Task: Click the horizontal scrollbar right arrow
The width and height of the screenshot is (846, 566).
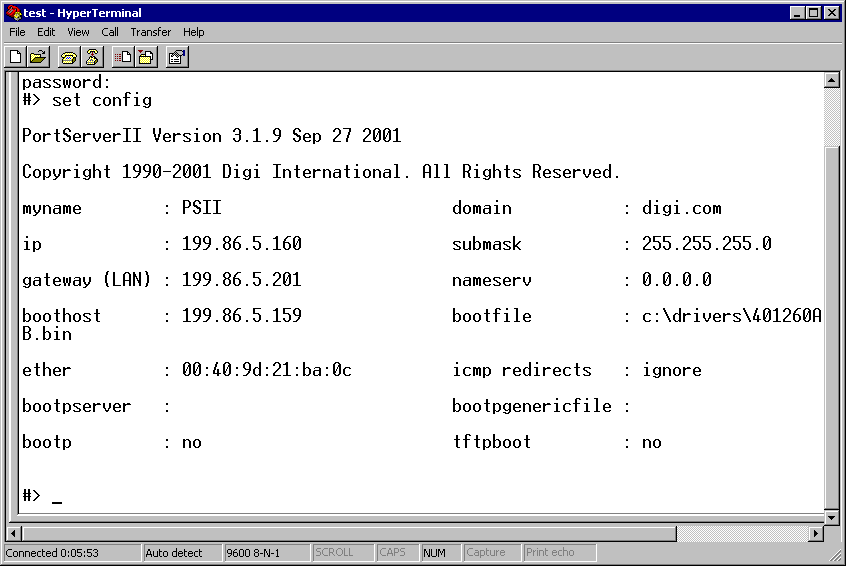Action: (x=814, y=534)
